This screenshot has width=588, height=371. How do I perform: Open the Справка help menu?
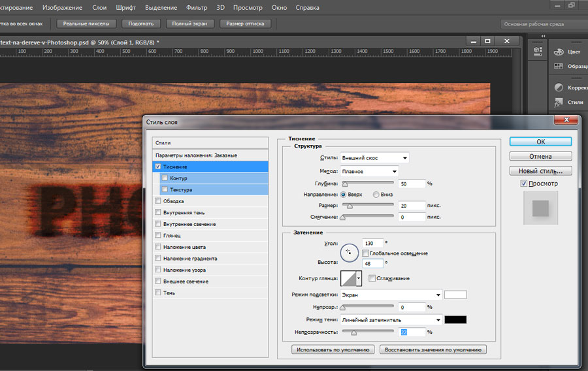point(307,7)
